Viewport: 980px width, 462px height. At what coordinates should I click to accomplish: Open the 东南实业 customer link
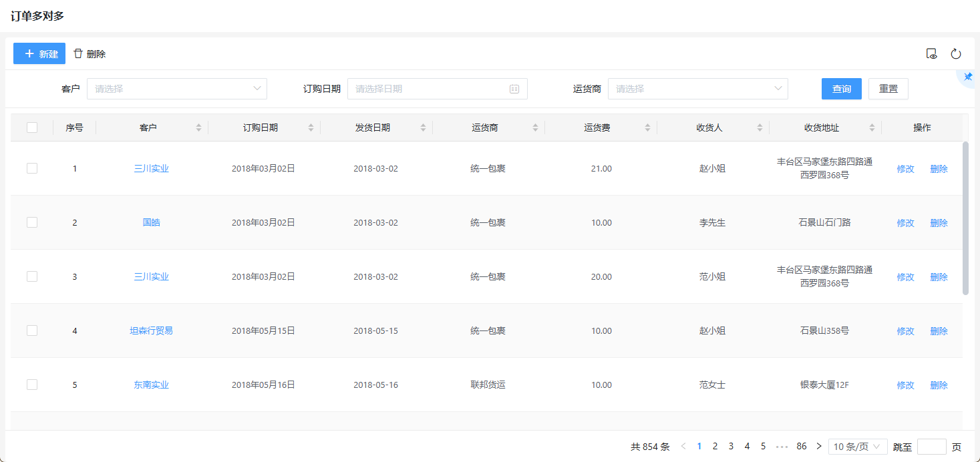pyautogui.click(x=151, y=385)
